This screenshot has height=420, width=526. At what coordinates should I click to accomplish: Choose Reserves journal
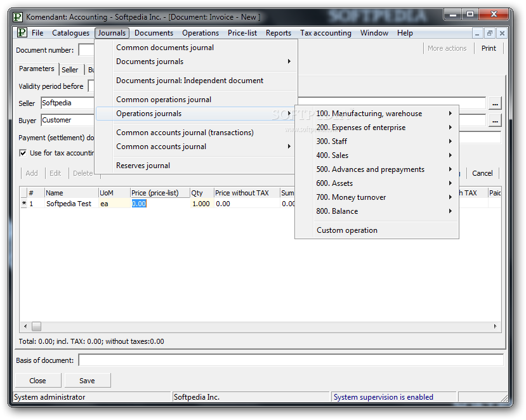click(196, 166)
